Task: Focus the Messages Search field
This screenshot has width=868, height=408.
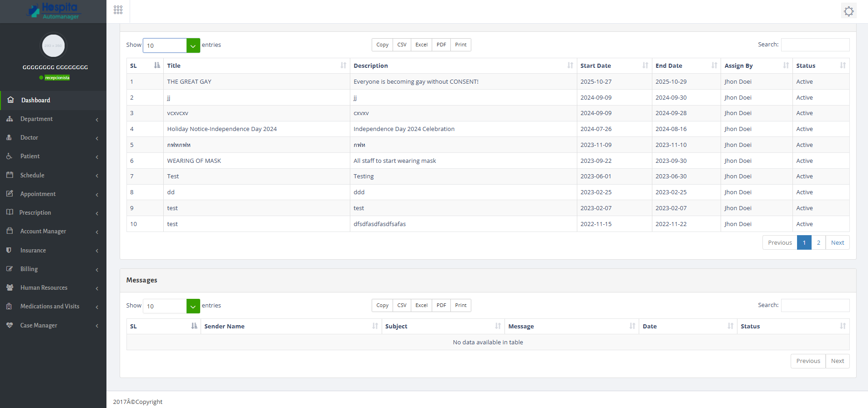Action: [815, 305]
